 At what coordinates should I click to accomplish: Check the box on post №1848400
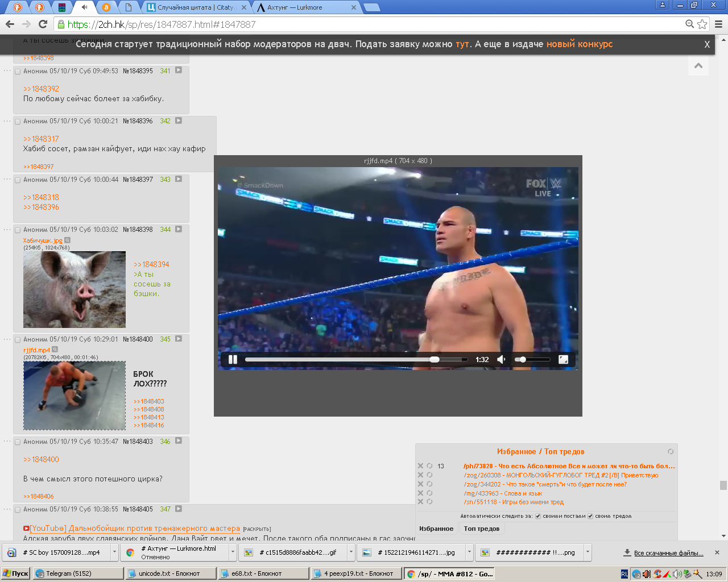tap(18, 340)
